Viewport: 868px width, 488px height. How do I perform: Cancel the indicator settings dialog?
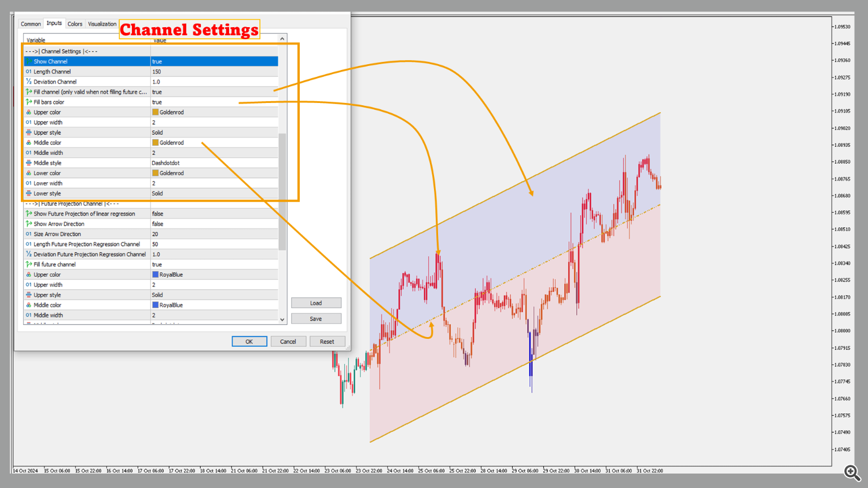click(288, 342)
